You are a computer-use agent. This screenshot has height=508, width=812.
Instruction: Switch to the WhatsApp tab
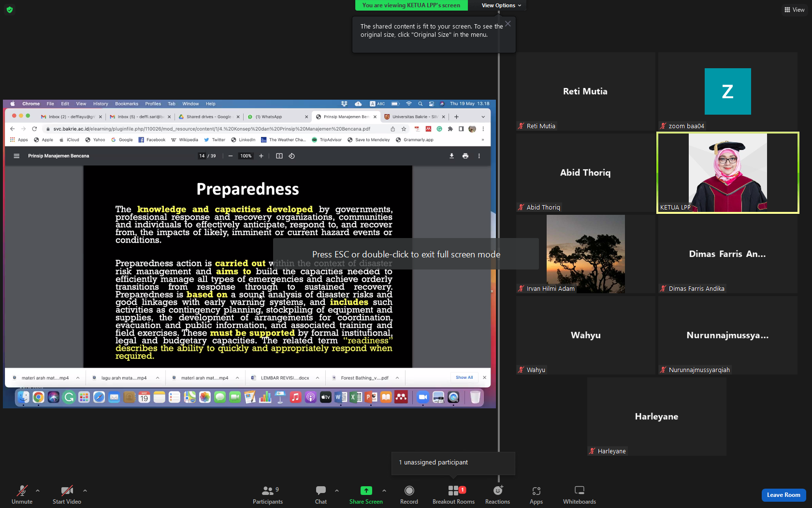click(x=277, y=117)
